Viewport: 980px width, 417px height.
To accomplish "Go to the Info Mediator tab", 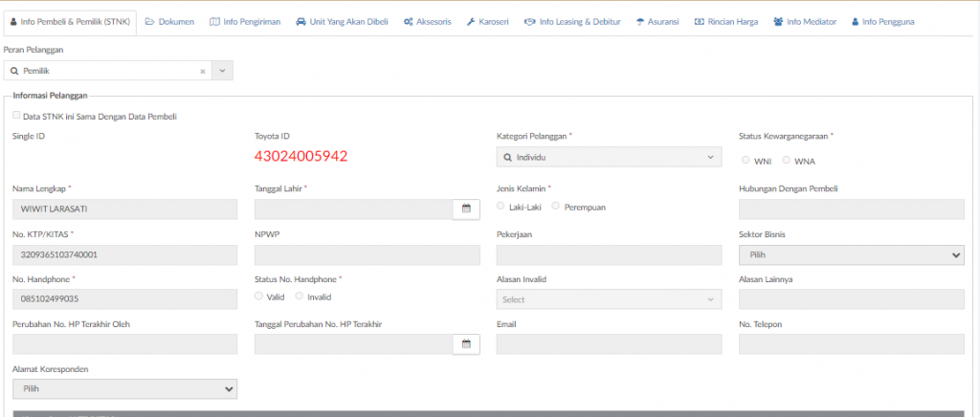I will click(805, 22).
